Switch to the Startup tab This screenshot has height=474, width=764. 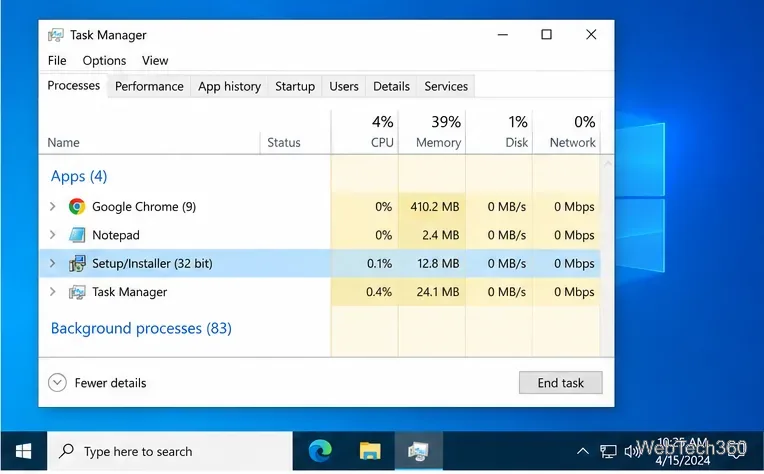point(295,86)
